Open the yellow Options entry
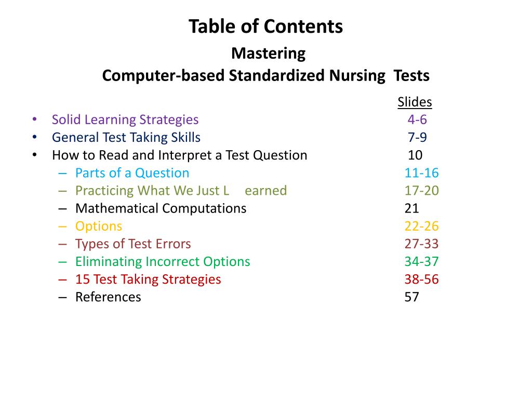Screen dimensions: 532x399 point(99,227)
